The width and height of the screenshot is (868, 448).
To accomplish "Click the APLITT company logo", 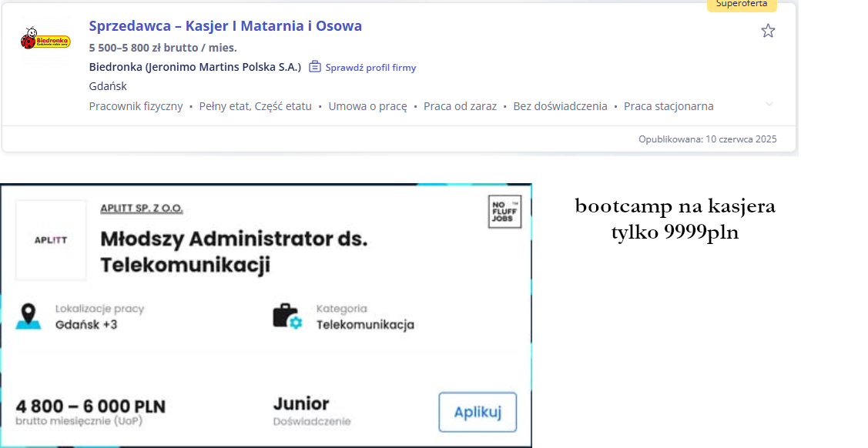I will point(51,240).
